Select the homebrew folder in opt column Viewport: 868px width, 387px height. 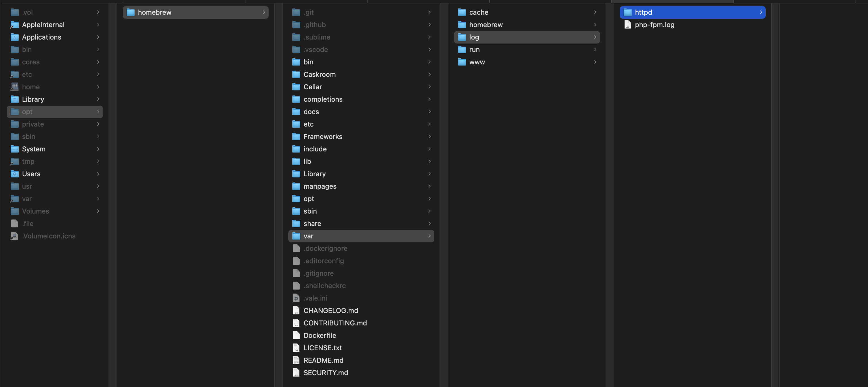(x=154, y=12)
